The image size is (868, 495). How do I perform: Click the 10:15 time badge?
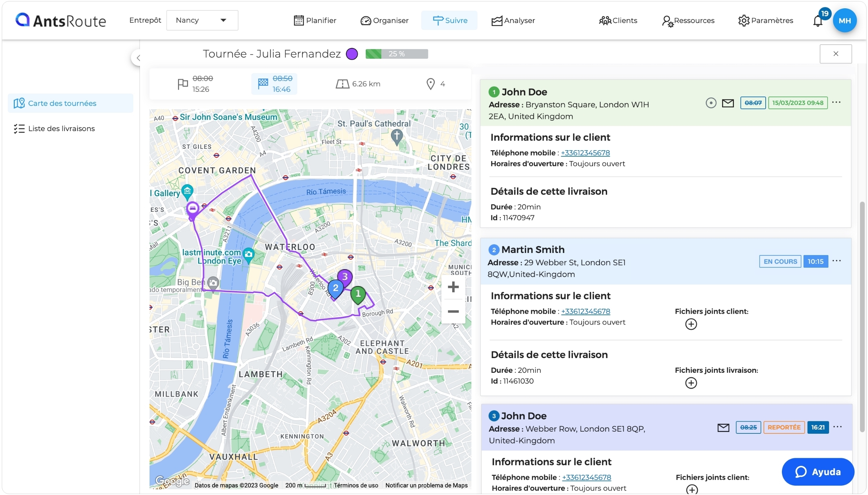point(815,261)
